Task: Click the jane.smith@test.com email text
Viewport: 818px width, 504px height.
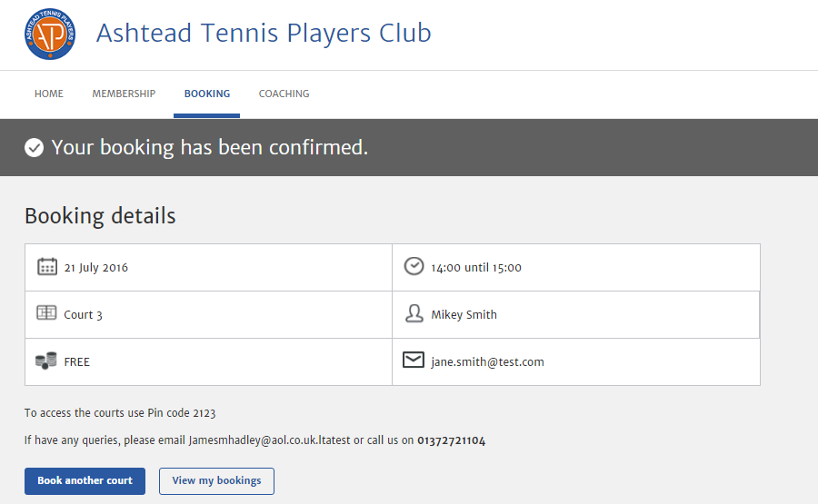Action: 487,361
